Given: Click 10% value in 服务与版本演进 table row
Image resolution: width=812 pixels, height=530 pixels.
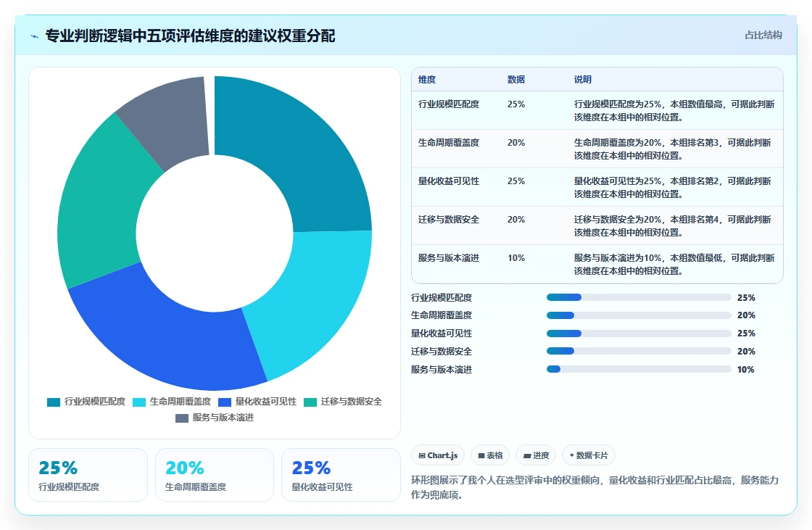Looking at the screenshot, I should [x=515, y=258].
